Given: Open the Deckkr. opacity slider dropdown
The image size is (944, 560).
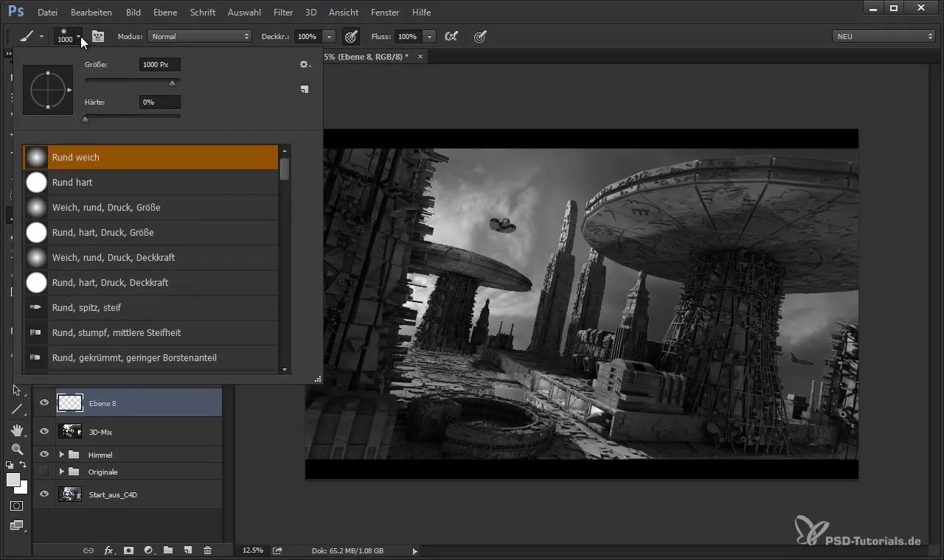Looking at the screenshot, I should [330, 36].
